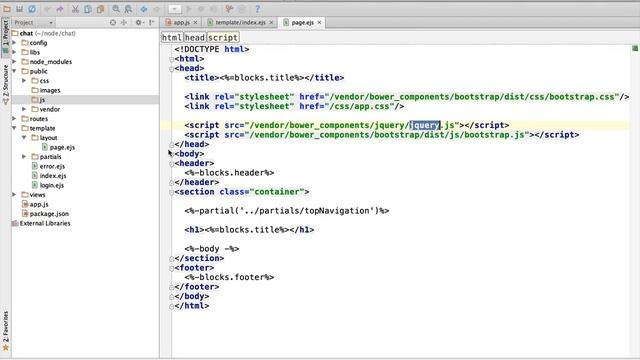Click the Copy toolbar icon
640x360 pixels.
coord(88,9)
